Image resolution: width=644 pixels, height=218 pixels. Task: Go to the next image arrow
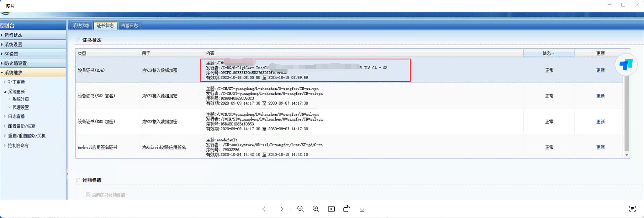pos(281,209)
